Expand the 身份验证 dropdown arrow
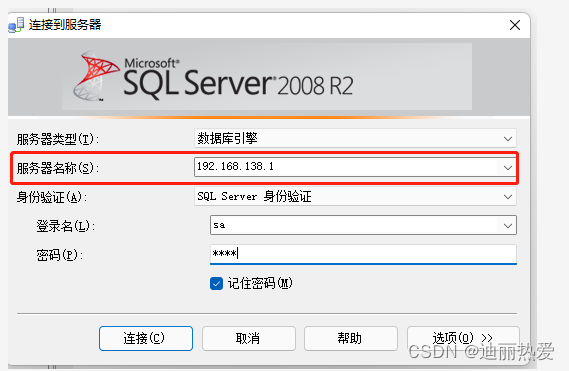 (x=508, y=197)
